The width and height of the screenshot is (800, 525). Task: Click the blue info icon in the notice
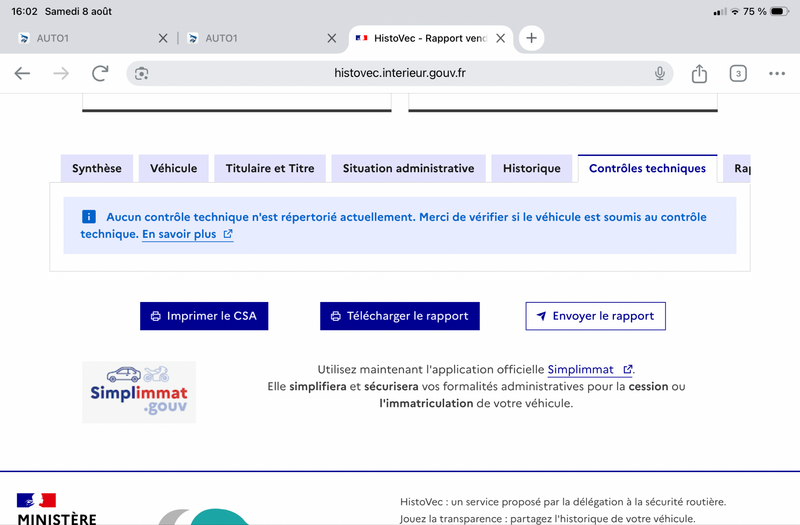click(89, 217)
